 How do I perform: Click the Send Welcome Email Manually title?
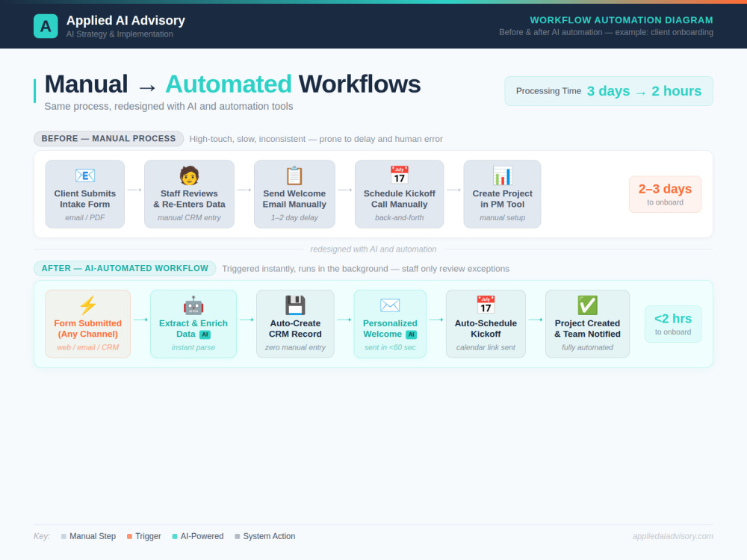coord(294,199)
